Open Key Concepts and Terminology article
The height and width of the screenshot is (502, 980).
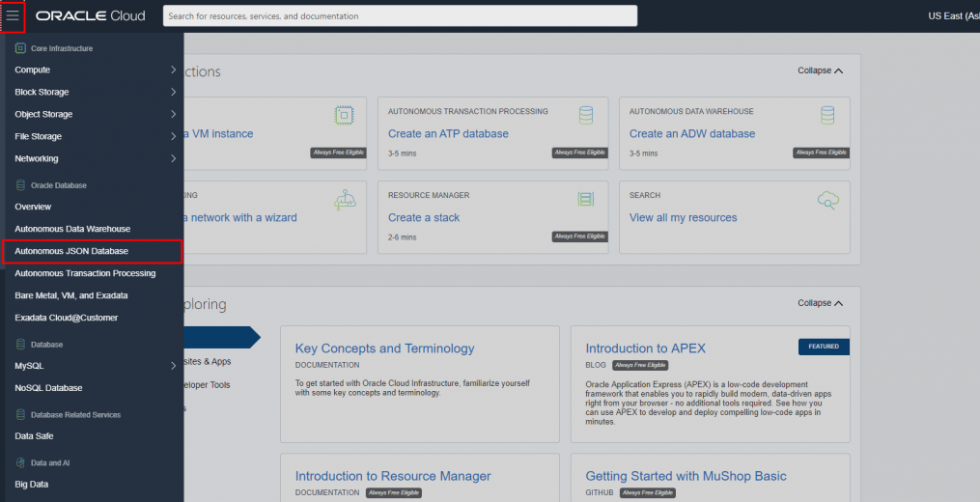(x=384, y=349)
